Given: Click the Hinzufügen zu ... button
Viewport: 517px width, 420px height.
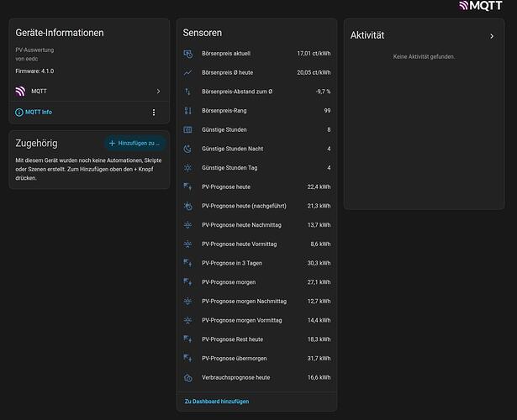Looking at the screenshot, I should pyautogui.click(x=135, y=144).
